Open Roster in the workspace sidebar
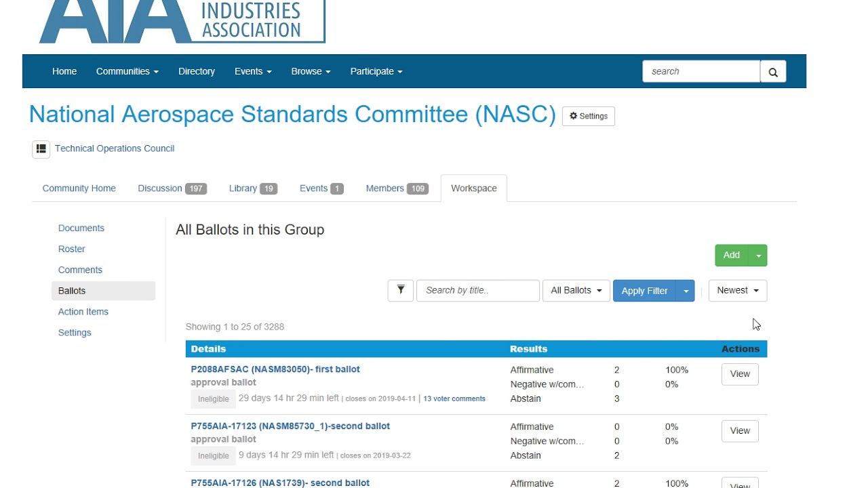Viewport: 868px width, 488px height. (x=72, y=249)
